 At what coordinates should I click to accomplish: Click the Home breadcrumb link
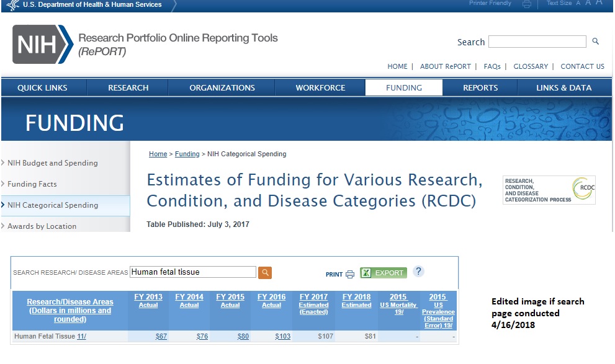158,154
